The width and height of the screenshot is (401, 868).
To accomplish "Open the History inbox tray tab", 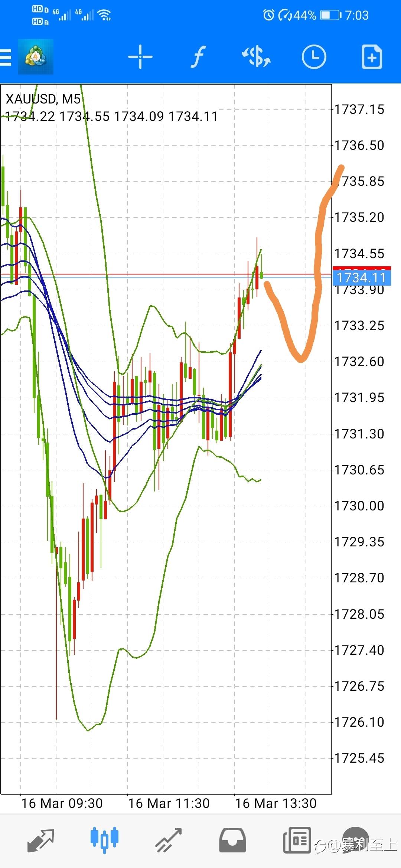I will point(232,840).
